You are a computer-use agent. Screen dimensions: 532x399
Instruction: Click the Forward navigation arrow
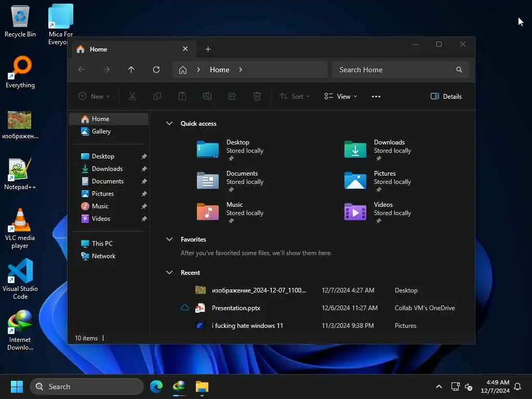[x=107, y=70]
